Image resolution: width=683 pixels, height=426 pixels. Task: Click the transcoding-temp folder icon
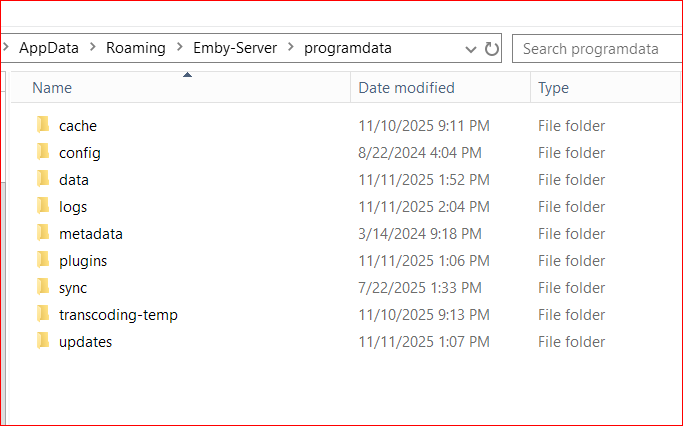pos(42,314)
